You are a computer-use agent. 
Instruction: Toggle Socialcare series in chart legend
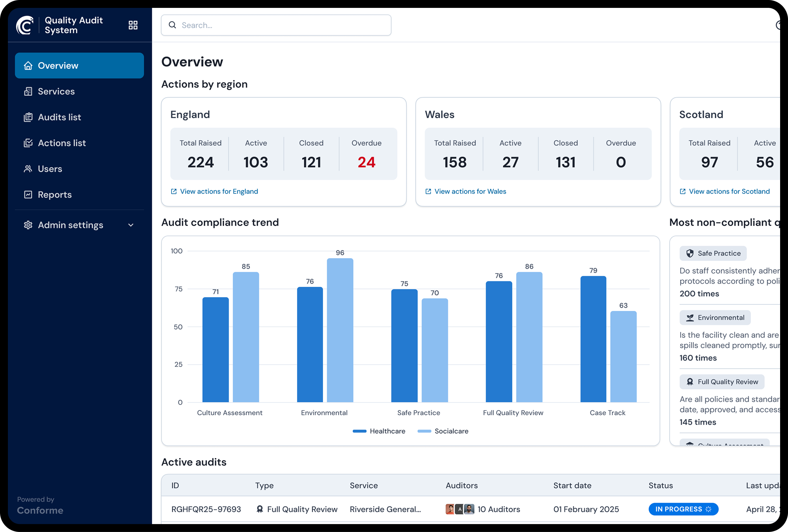coord(443,431)
